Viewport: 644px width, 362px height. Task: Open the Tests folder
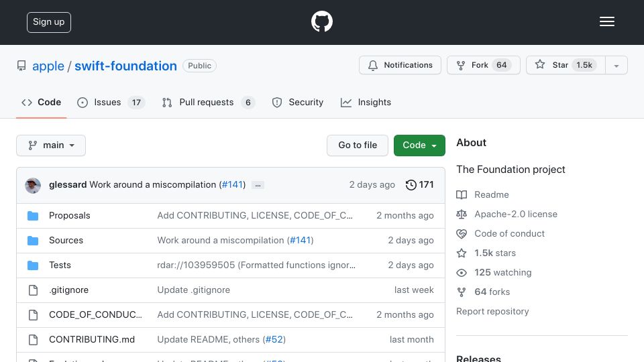pyautogui.click(x=60, y=265)
